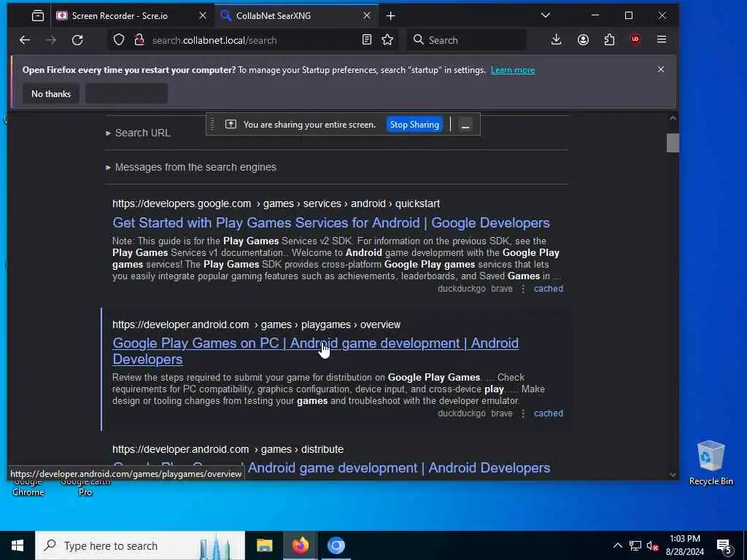747x560 pixels.
Task: Dismiss the Firefox startup notification bar
Action: (661, 69)
